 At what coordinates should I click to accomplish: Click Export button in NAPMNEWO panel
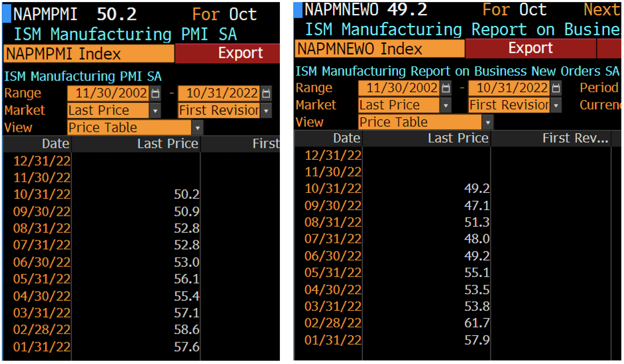point(531,48)
